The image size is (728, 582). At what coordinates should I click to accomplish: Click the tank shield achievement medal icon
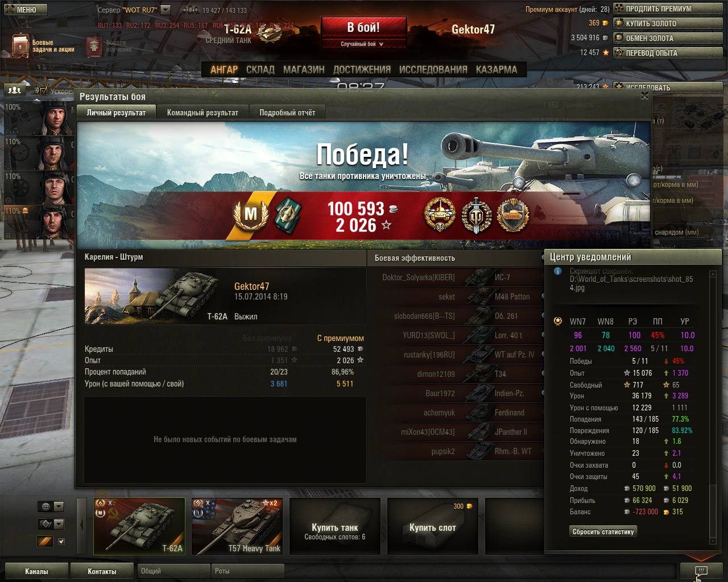coord(512,215)
